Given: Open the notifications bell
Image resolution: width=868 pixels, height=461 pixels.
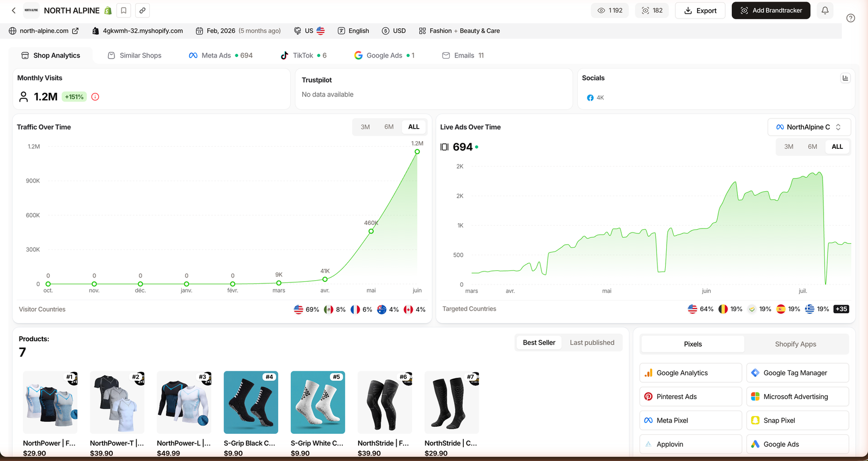Looking at the screenshot, I should tap(825, 10).
